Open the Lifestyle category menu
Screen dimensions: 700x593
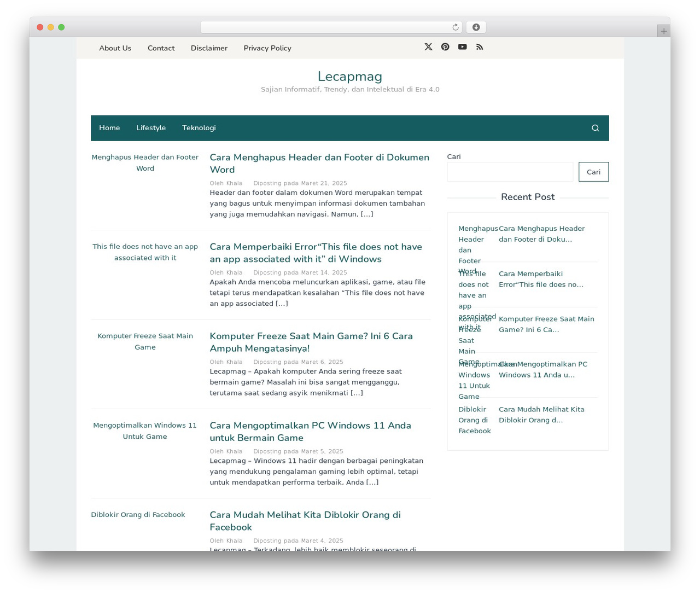click(x=151, y=128)
